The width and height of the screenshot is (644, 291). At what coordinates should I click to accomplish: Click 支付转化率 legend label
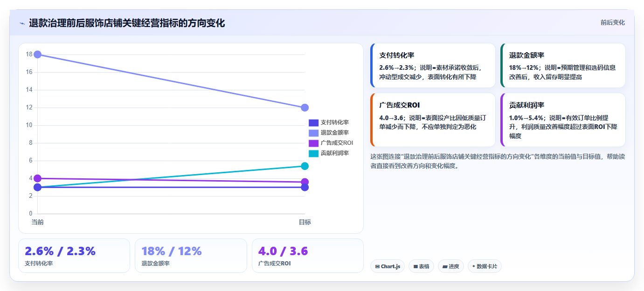point(334,122)
